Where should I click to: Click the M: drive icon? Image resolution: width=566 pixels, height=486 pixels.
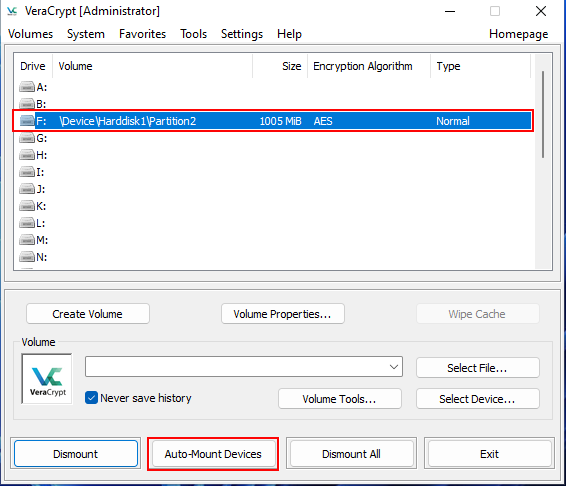pyautogui.click(x=27, y=240)
